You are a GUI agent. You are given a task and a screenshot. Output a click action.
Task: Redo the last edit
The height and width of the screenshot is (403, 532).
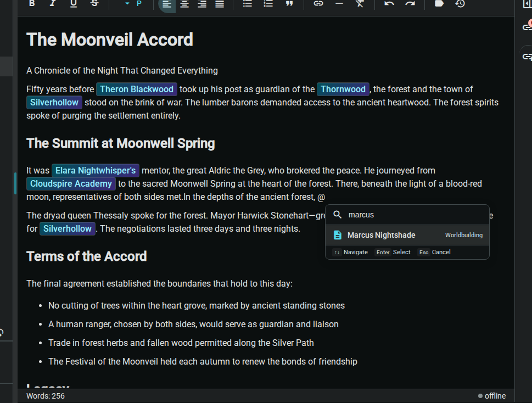pyautogui.click(x=410, y=4)
